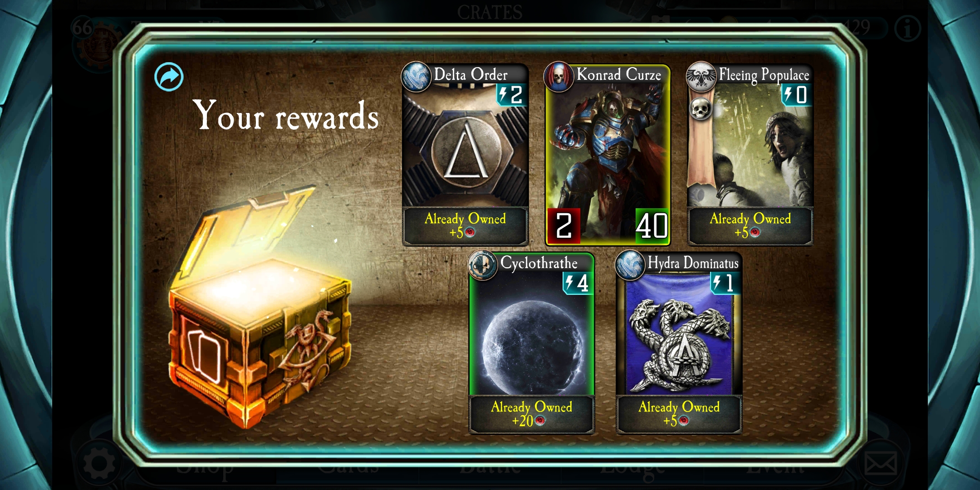Select the Cyclothrathe moon card
The width and height of the screenshot is (980, 490).
click(x=531, y=333)
